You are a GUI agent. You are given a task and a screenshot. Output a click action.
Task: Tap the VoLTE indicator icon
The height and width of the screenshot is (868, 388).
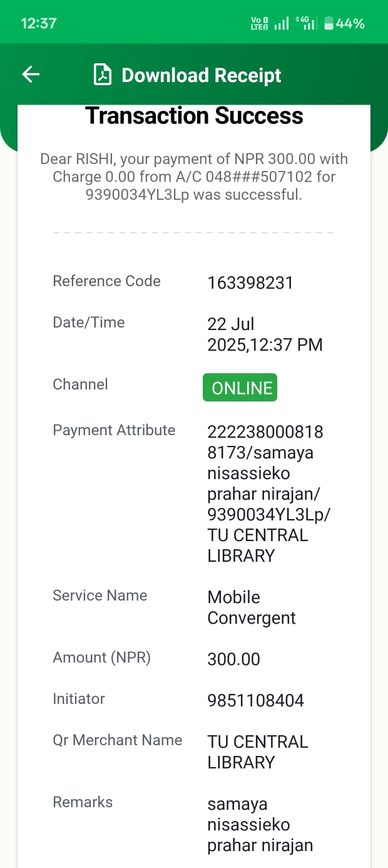[x=259, y=24]
